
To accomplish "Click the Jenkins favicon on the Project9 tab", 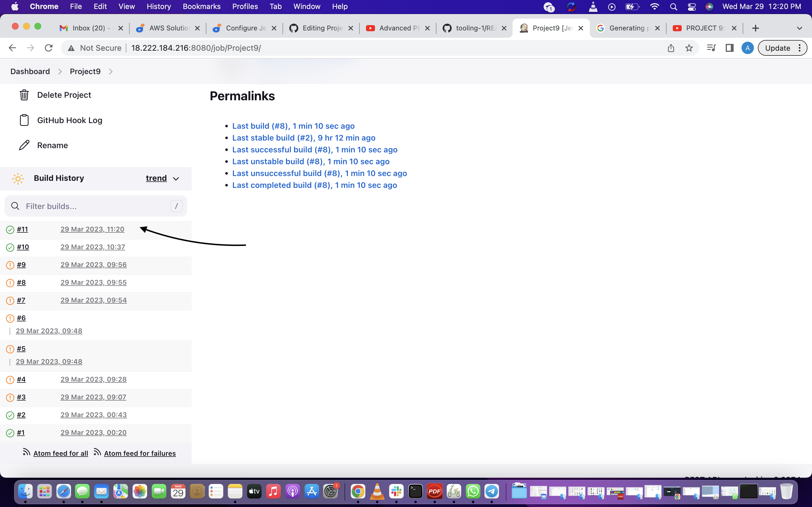I will click(524, 28).
